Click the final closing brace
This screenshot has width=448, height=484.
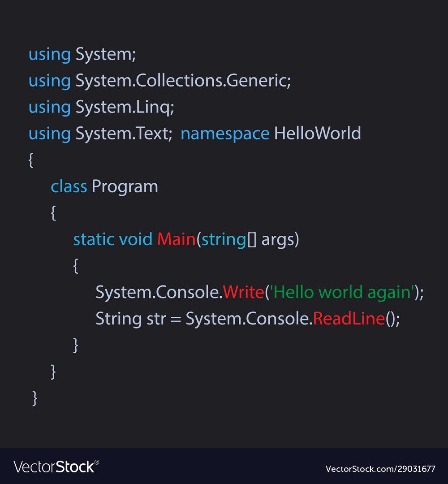[x=35, y=398]
